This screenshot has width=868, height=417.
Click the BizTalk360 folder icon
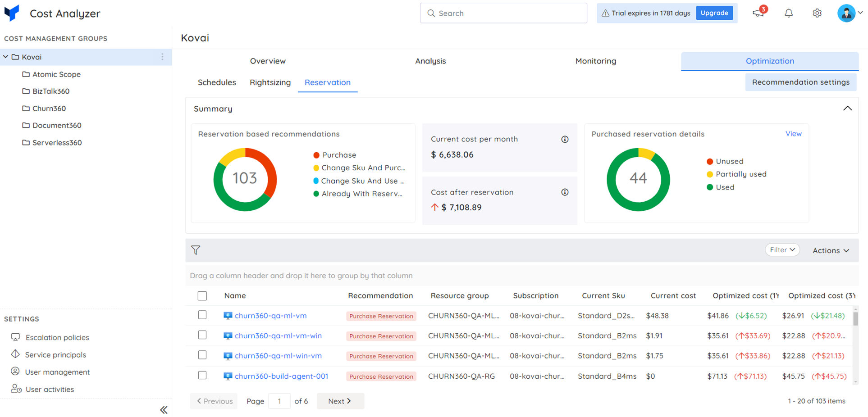pos(26,91)
